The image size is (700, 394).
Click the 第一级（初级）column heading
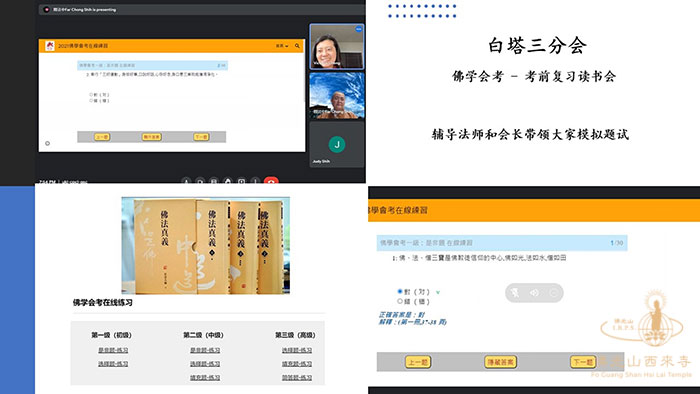point(112,335)
